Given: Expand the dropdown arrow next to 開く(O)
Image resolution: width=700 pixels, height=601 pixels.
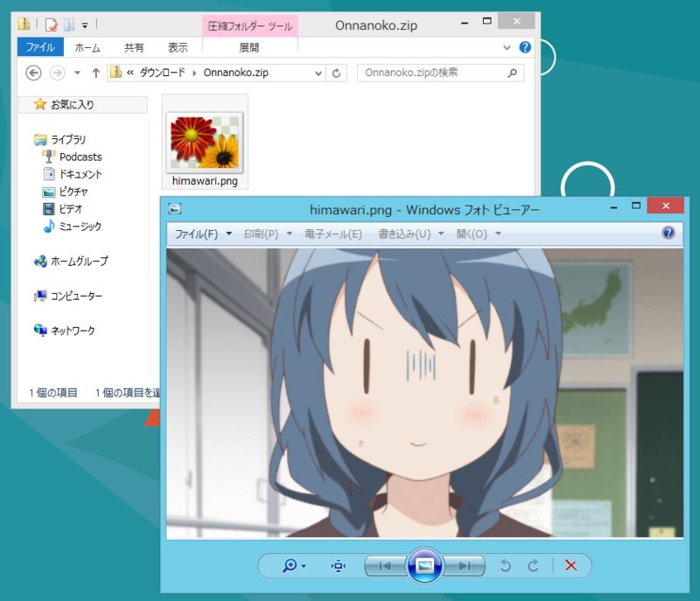Looking at the screenshot, I should (x=498, y=234).
